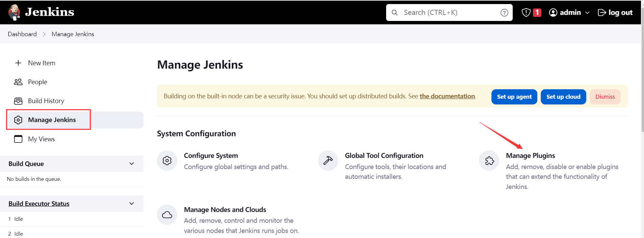This screenshot has height=238, width=644.
Task: Collapse the Build Queue panel chevron
Action: tap(132, 164)
